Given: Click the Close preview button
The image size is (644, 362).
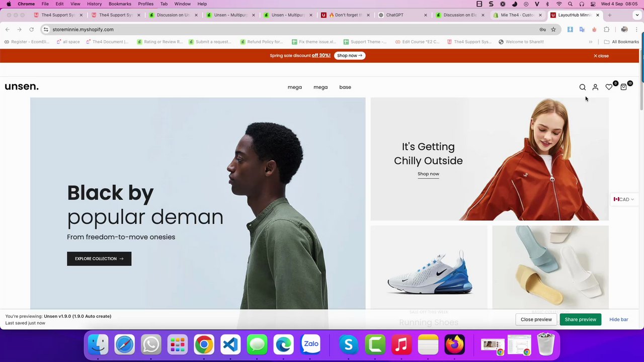Looking at the screenshot, I should pyautogui.click(x=536, y=319).
